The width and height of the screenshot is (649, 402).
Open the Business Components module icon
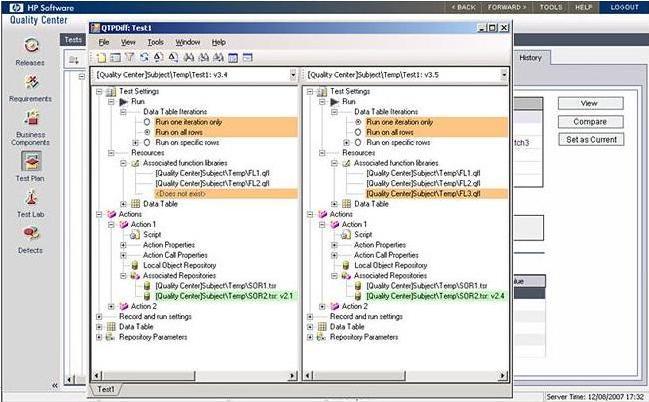click(31, 118)
